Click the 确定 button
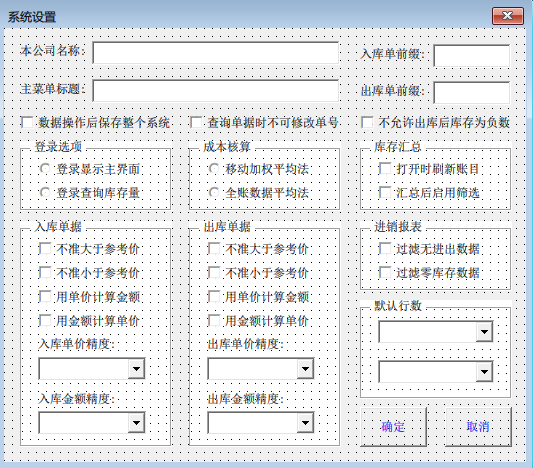This screenshot has width=533, height=468. point(393,427)
